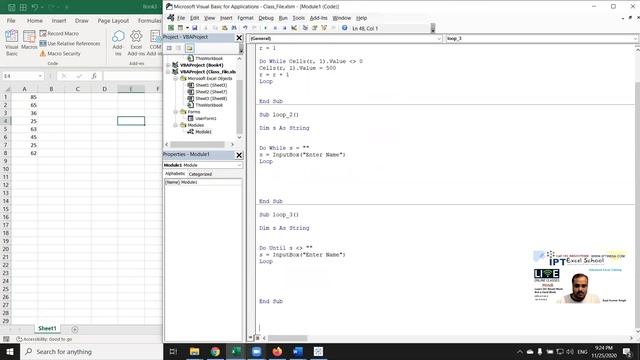Click the Insert Function fx icon in Excel

point(94,76)
